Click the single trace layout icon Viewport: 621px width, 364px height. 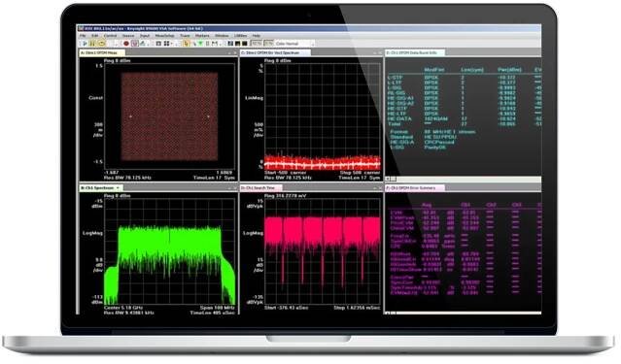[x=158, y=44]
